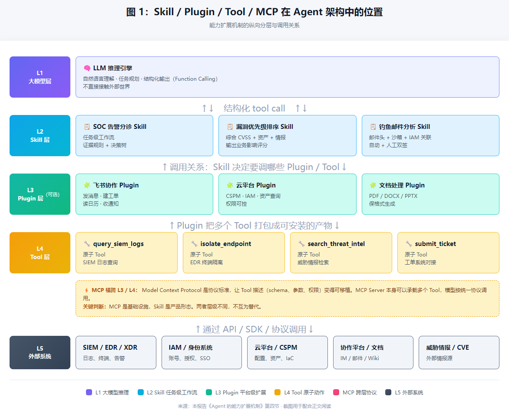Click the green L3 Plugin 平台级扩展 legend swatch

pyautogui.click(x=209, y=392)
